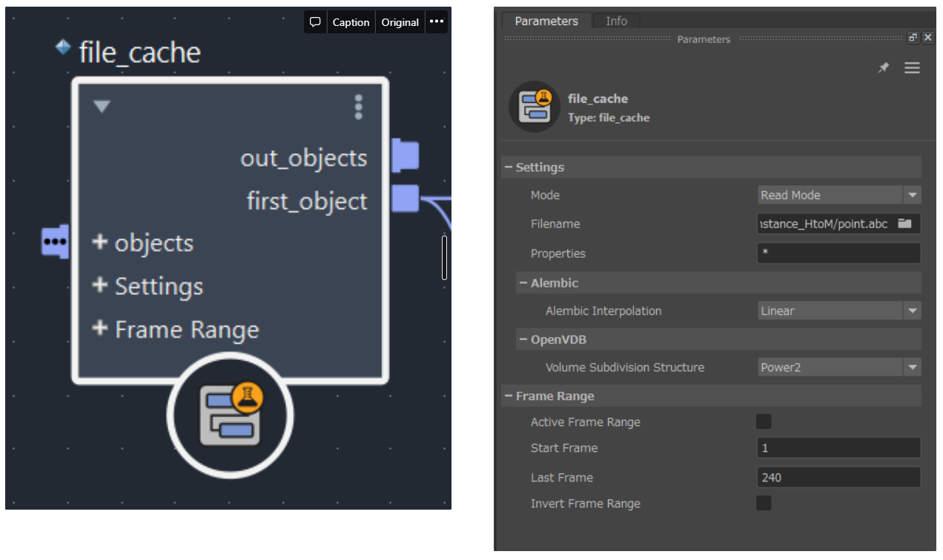The image size is (943, 560).
Task: Click the Last Frame field showing 240
Action: pyautogui.click(x=839, y=477)
